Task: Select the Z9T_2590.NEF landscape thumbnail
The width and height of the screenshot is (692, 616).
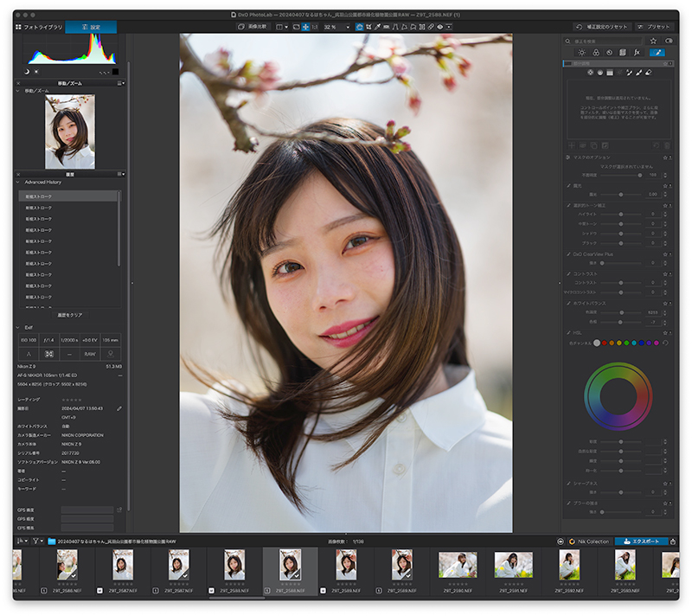Action: point(458,565)
